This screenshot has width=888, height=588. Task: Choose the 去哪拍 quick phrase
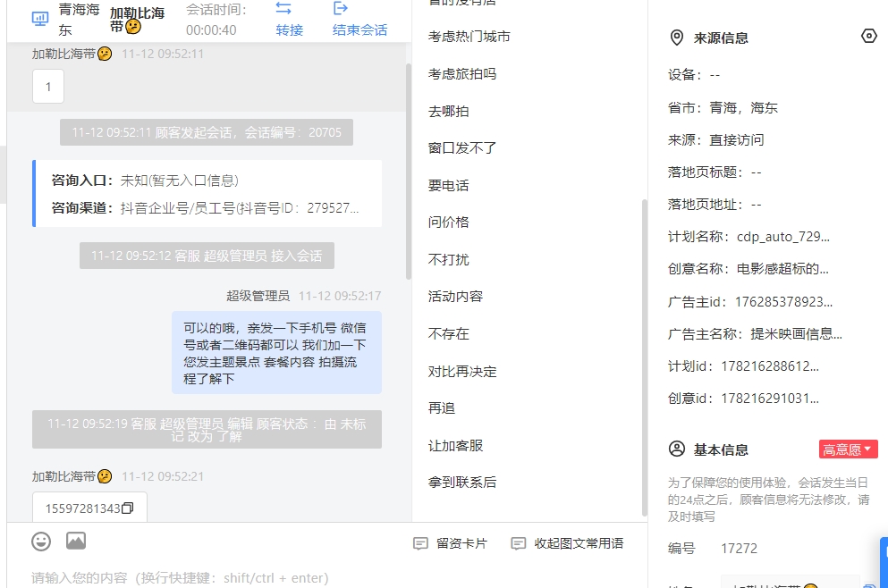tap(449, 112)
